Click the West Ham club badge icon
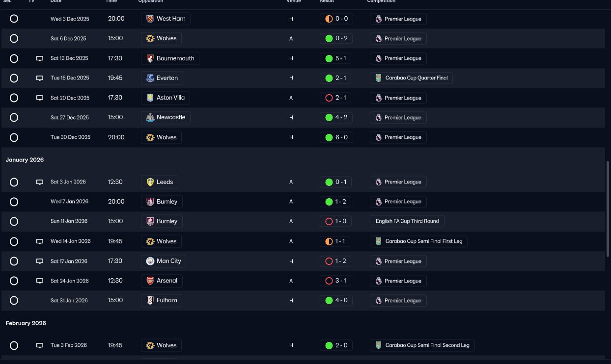This screenshot has height=364, width=611. click(x=150, y=19)
